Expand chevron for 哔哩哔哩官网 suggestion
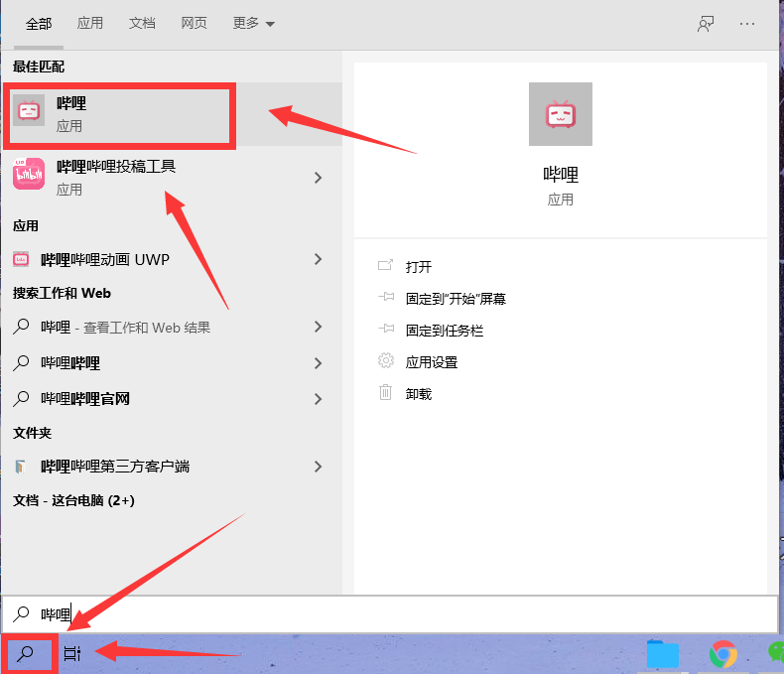Image resolution: width=784 pixels, height=674 pixels. pos(318,399)
